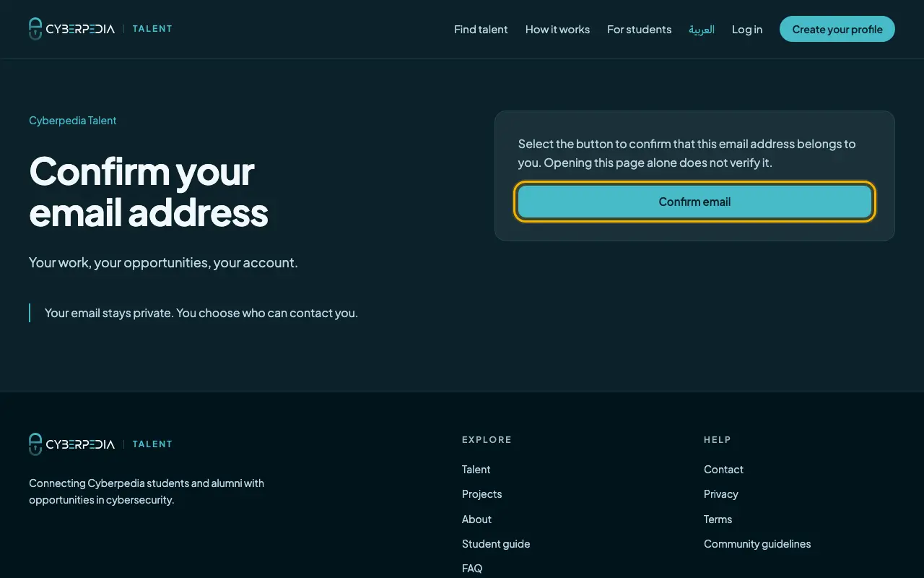This screenshot has height=578, width=924.
Task: Click 'Your email stays private' note text
Action: [x=201, y=313]
